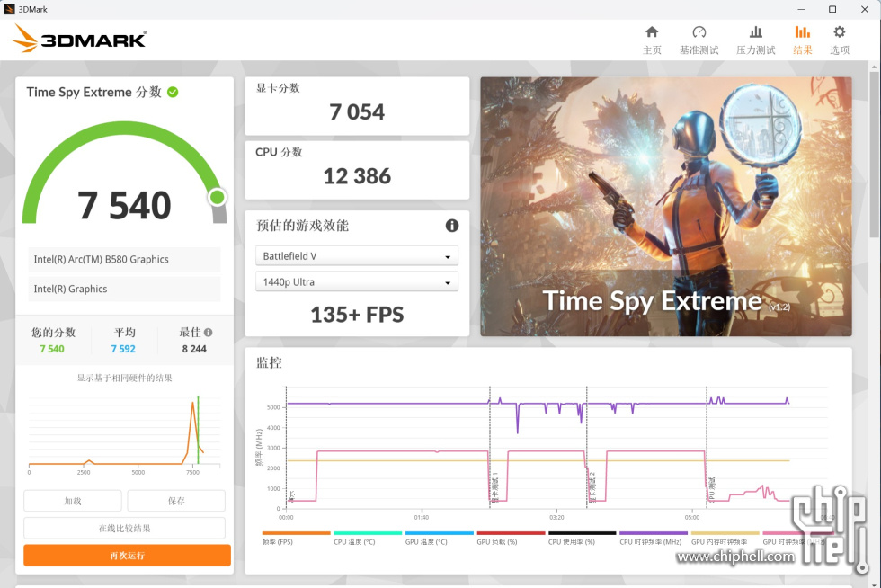Select the CPU 测试 marker in the 监控 chart
The width and height of the screenshot is (881, 588).
[712, 489]
